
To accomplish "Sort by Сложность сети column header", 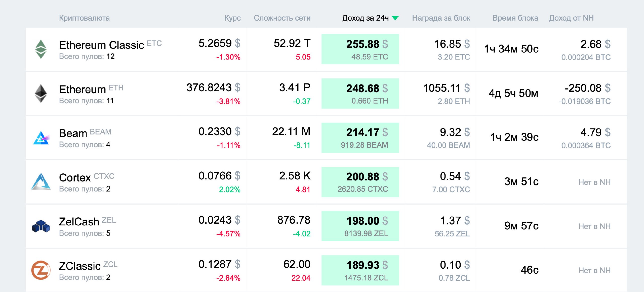I will point(282,18).
